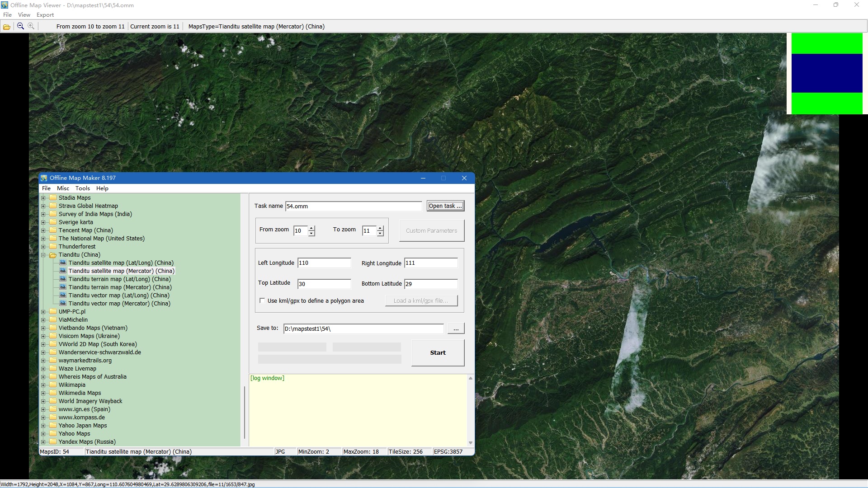Click the Waze Livemap folder icon

pos(53,368)
